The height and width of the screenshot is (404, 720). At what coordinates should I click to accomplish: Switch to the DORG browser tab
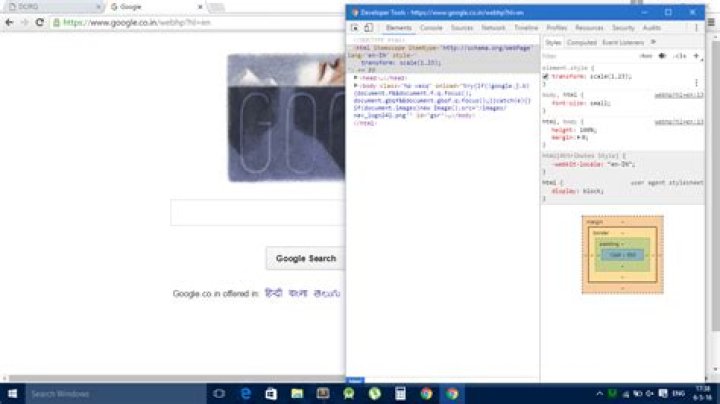point(53,7)
